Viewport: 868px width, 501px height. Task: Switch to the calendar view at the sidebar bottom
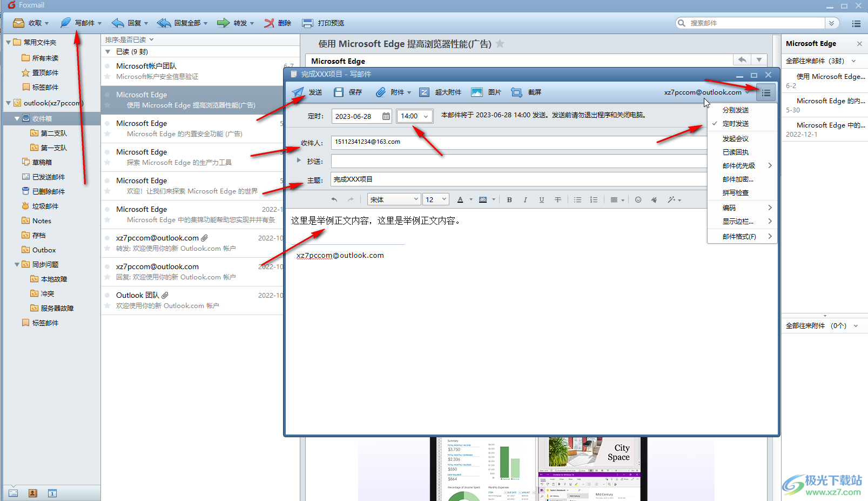pyautogui.click(x=52, y=493)
